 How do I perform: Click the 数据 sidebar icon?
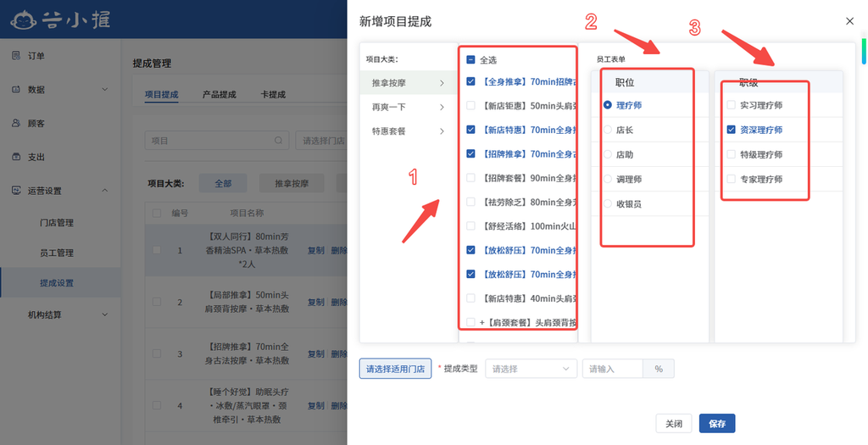(16, 89)
